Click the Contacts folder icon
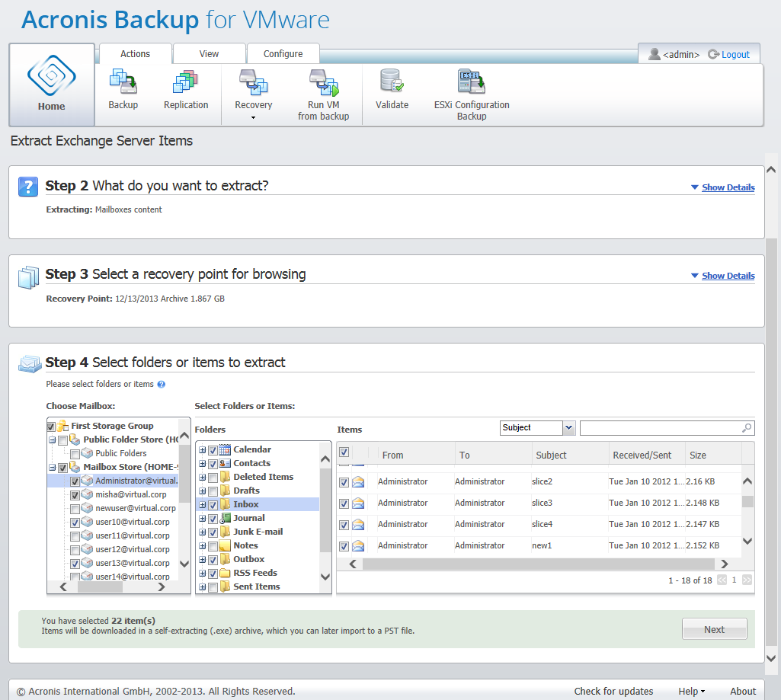Viewport: 781px width, 700px height. [x=225, y=464]
